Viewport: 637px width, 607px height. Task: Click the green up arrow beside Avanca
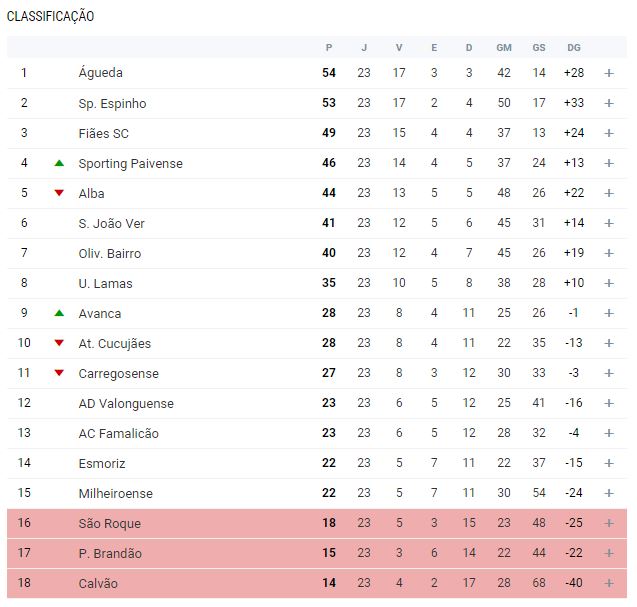[x=59, y=313]
